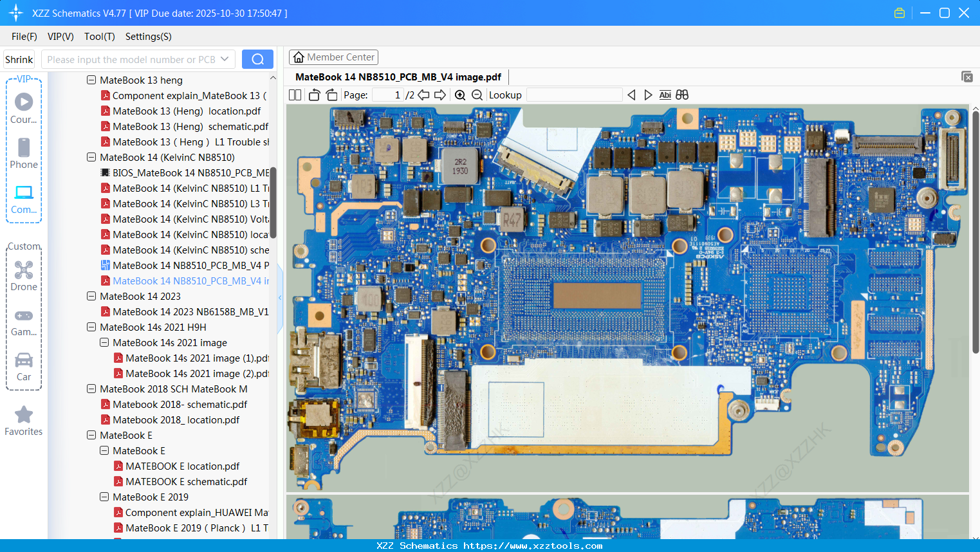Collapse the MateBook 14s 2021 H9H folder
The height and width of the screenshot is (552, 980).
[x=91, y=327]
